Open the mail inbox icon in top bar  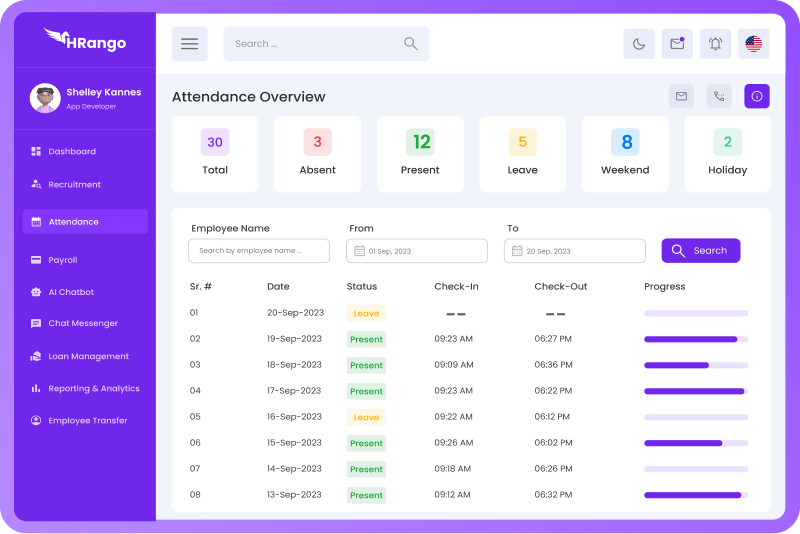(677, 44)
